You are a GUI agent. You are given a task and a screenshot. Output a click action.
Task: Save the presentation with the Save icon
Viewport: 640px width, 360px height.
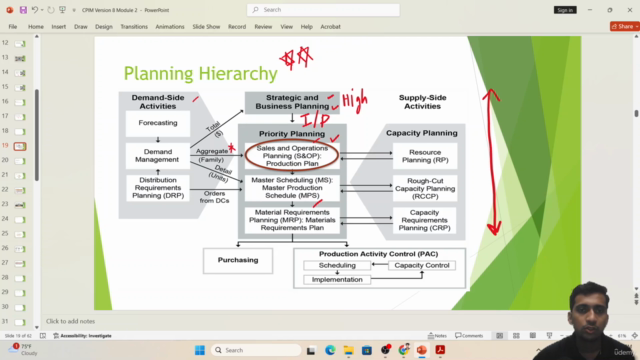coord(23,10)
